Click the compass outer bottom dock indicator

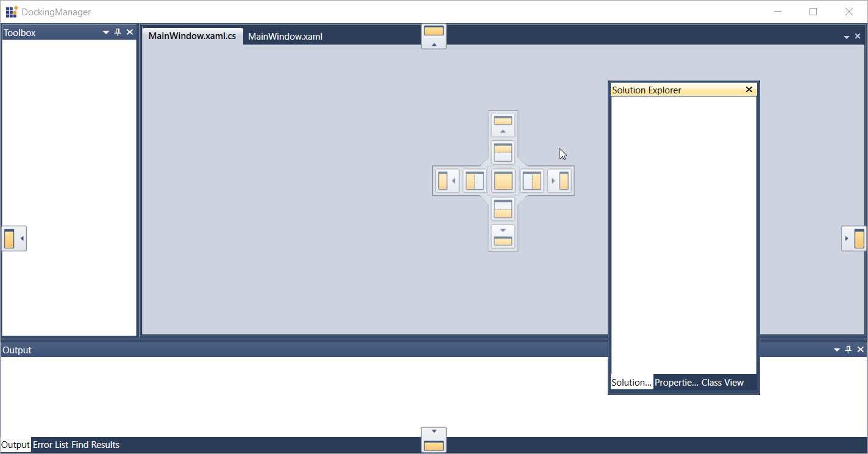click(x=503, y=237)
